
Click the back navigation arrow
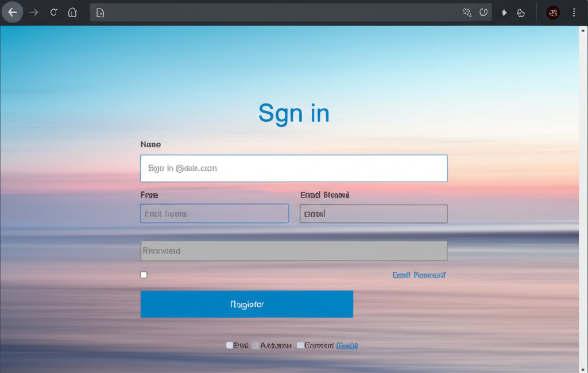click(x=13, y=12)
